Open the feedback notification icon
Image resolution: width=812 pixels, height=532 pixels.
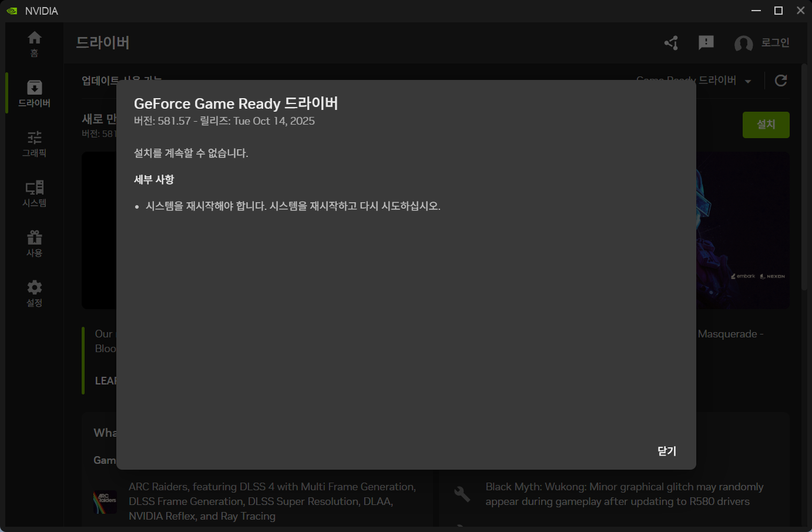[x=706, y=43]
